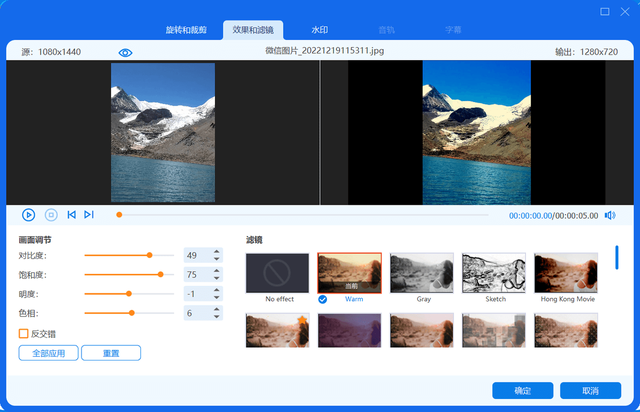Click the file name 微信图片_20221219115311.jpg

coord(324,51)
